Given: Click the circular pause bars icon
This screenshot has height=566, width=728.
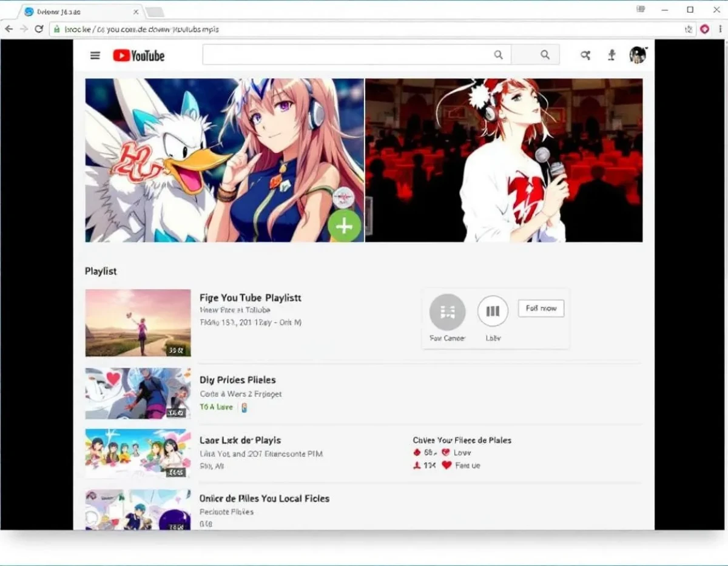Looking at the screenshot, I should click(493, 312).
